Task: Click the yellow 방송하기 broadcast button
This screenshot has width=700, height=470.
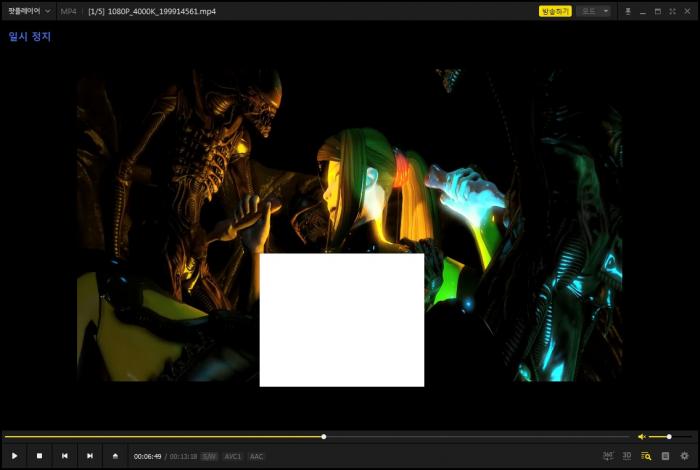Action: pyautogui.click(x=555, y=11)
